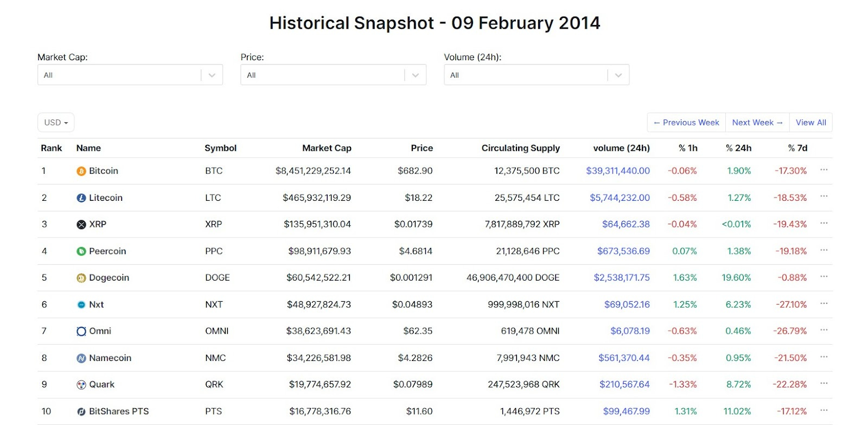Open the three-dot menu in Peercoin row
Image resolution: width=868 pixels, height=425 pixels.
824,250
